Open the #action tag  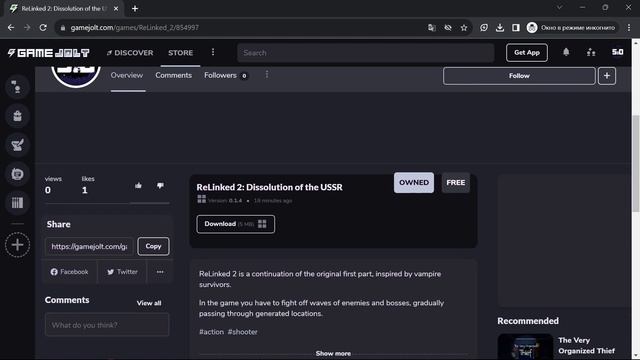pos(211,332)
